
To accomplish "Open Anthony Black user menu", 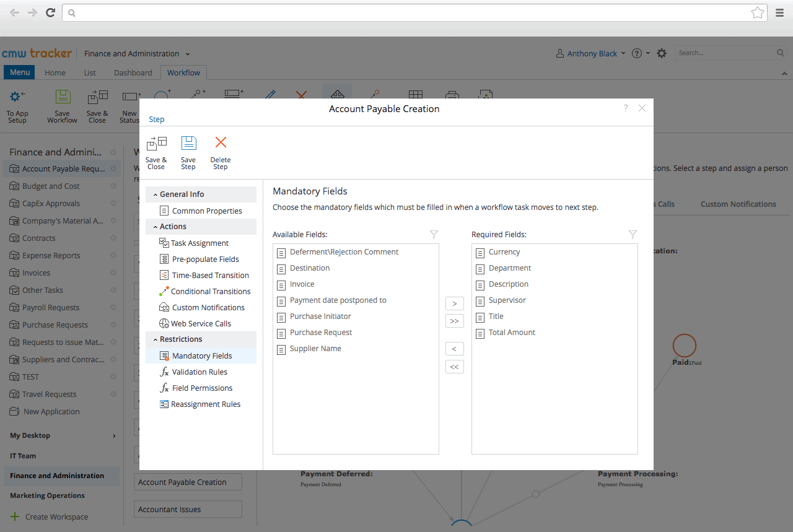I will tap(591, 54).
